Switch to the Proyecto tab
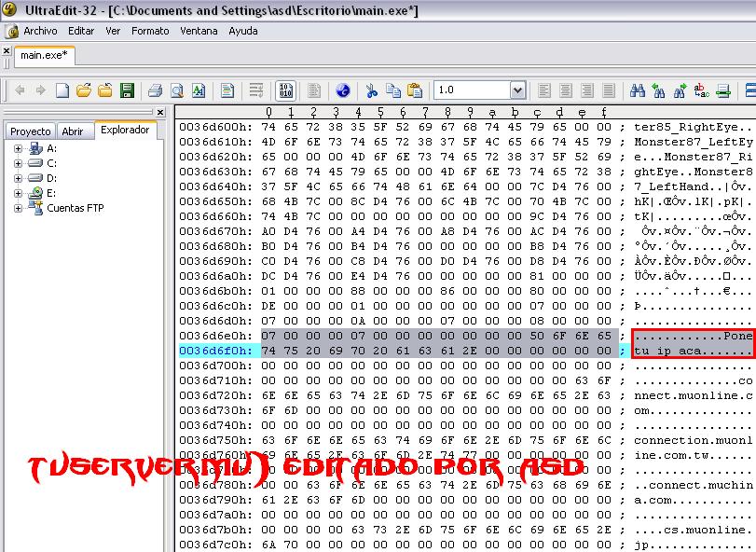This screenshot has width=756, height=552. click(x=31, y=131)
